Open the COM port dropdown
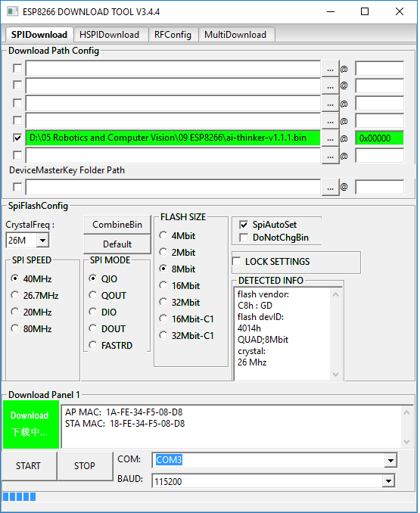This screenshot has width=420, height=513. pos(390,460)
